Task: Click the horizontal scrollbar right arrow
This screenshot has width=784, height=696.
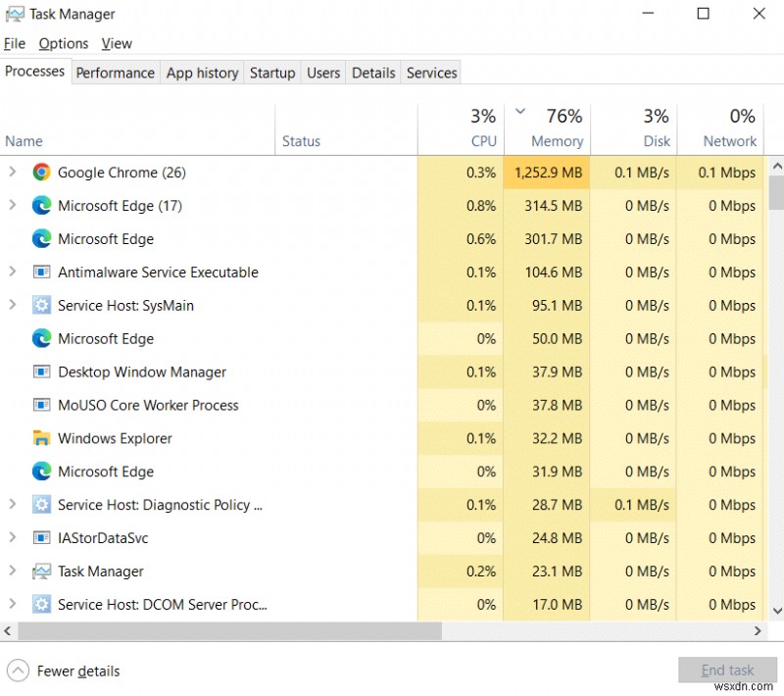Action: (758, 631)
